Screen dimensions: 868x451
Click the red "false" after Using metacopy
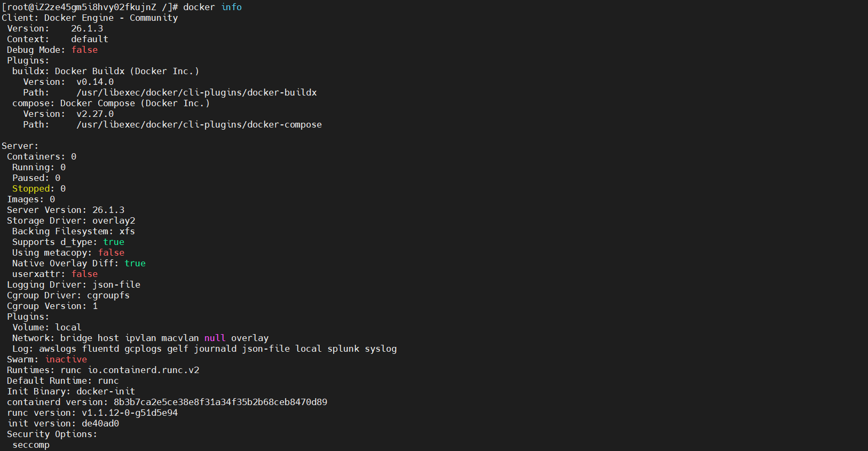tap(111, 252)
